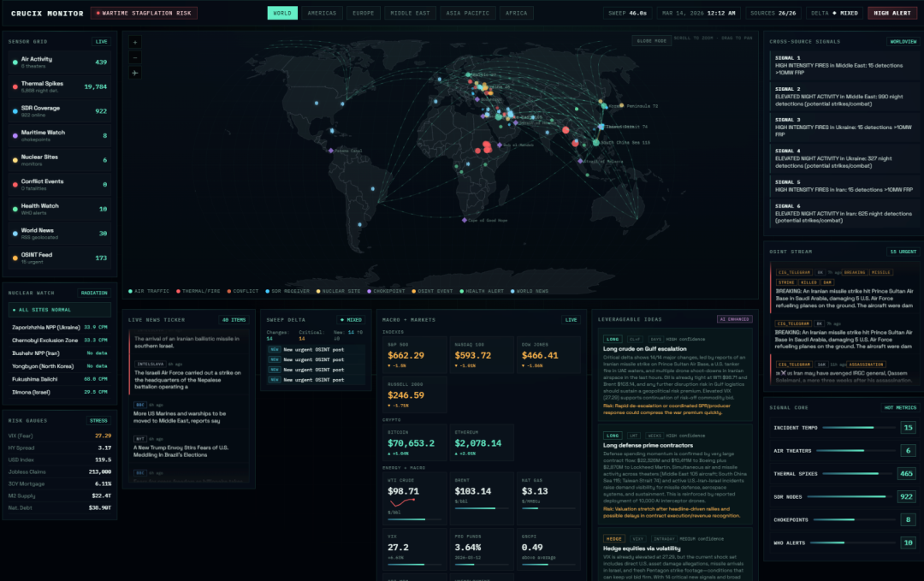Toggle the OSINT Event legend layer
This screenshot has height=581, width=924.
click(432, 291)
